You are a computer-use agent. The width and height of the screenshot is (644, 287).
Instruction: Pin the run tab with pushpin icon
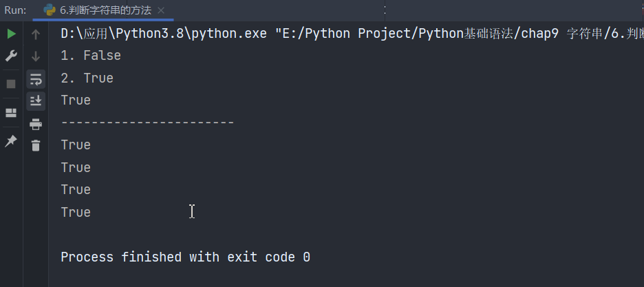(11, 141)
